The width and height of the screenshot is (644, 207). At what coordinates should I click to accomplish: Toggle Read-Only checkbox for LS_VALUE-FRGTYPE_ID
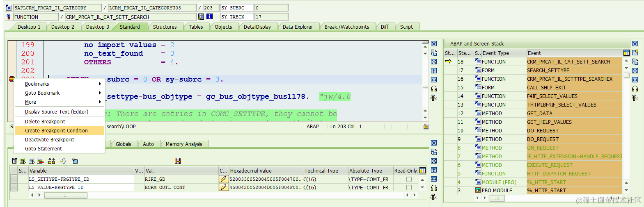point(409,187)
